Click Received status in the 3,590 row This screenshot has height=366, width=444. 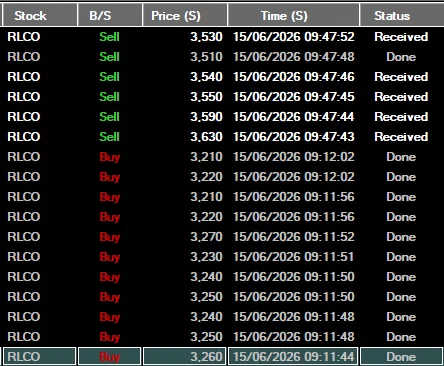(x=401, y=117)
